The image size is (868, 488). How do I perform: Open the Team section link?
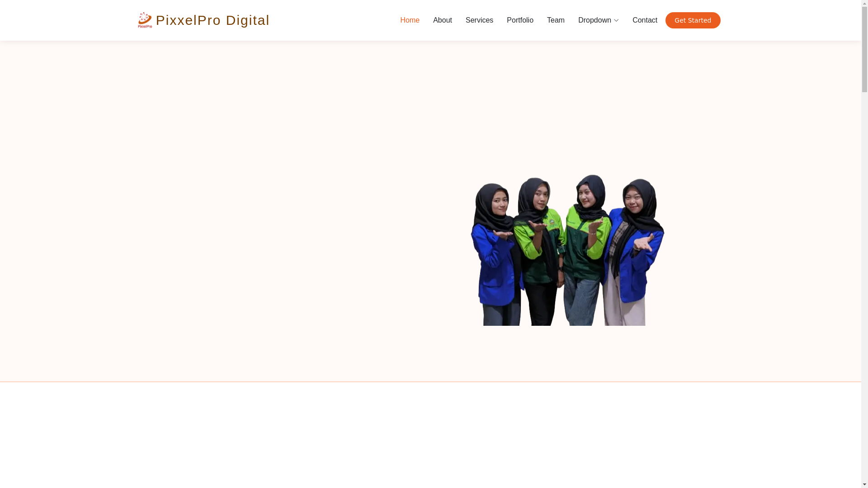coord(556,20)
